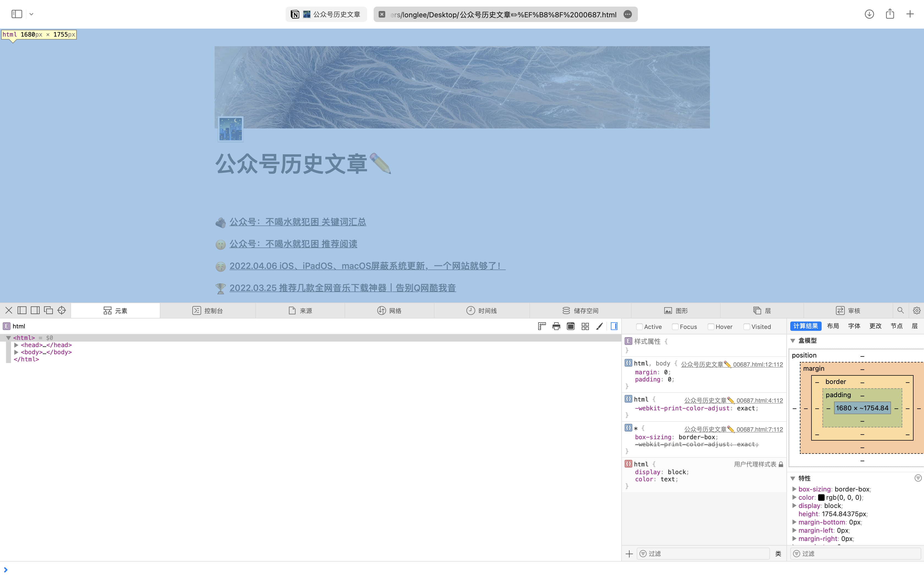
Task: Expand the box-sizing computed property
Action: (794, 489)
